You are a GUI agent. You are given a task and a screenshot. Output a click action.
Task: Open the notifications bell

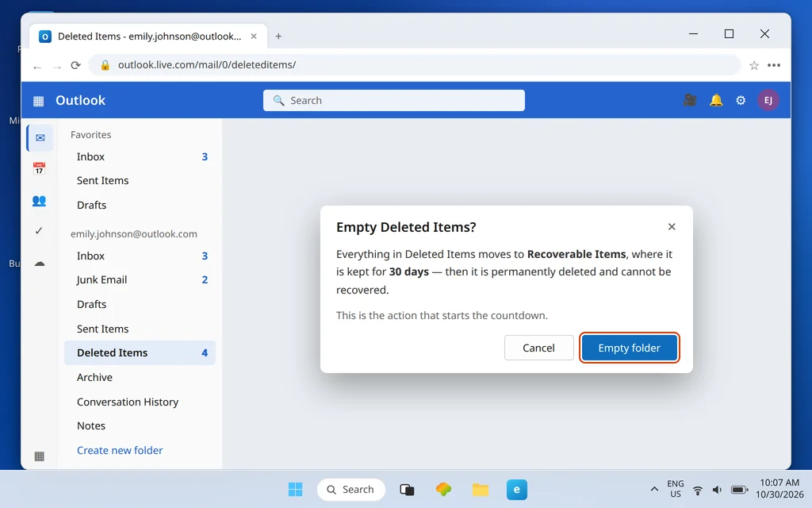click(x=716, y=100)
